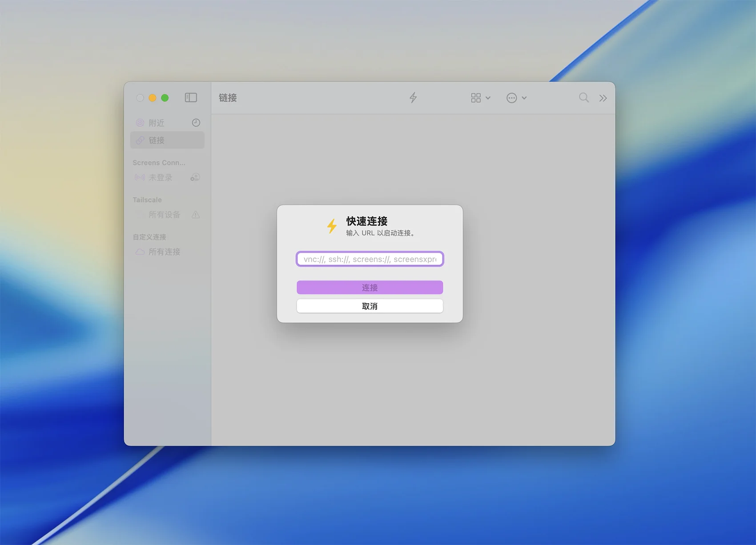The image size is (756, 545).
Task: Click the clock icon beside 附近
Action: (196, 123)
